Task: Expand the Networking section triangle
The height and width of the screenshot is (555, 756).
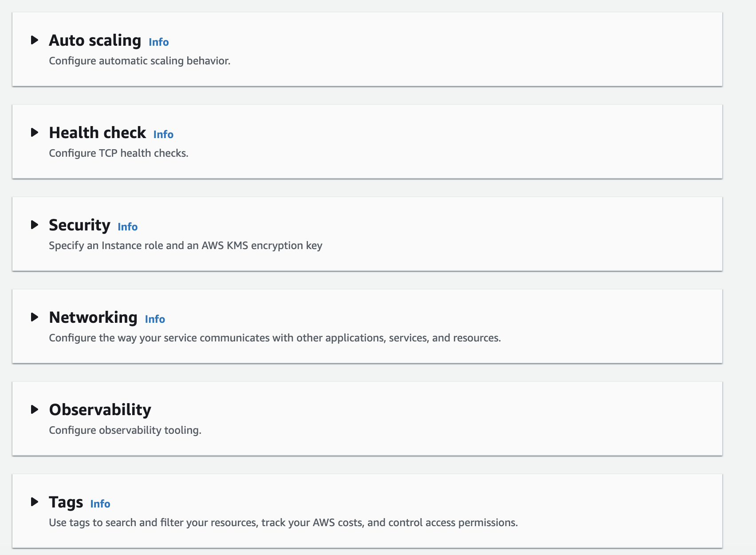Action: [35, 317]
